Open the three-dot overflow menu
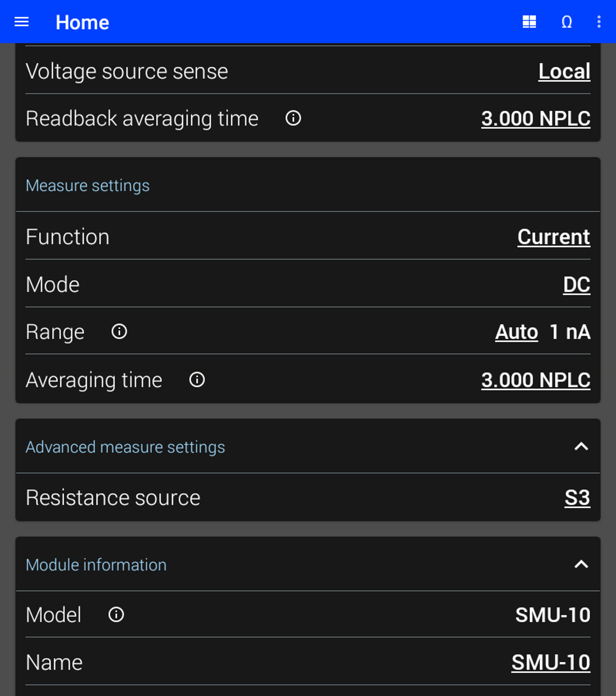 point(599,22)
